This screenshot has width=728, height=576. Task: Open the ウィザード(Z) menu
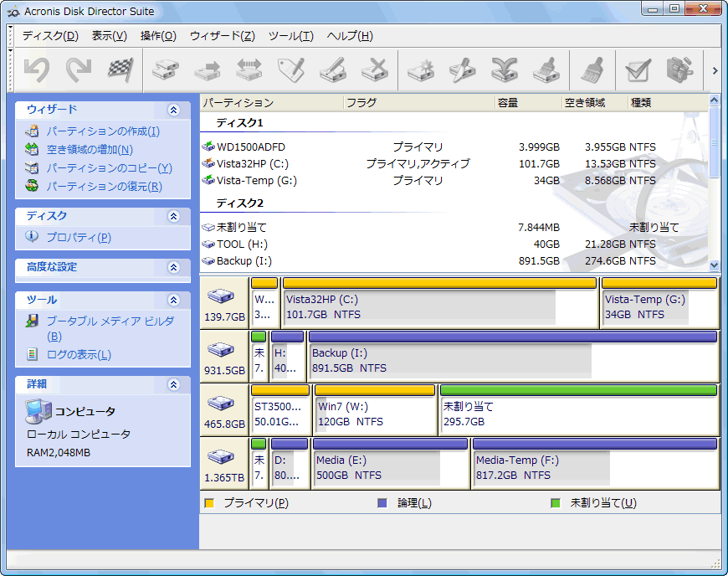[223, 36]
